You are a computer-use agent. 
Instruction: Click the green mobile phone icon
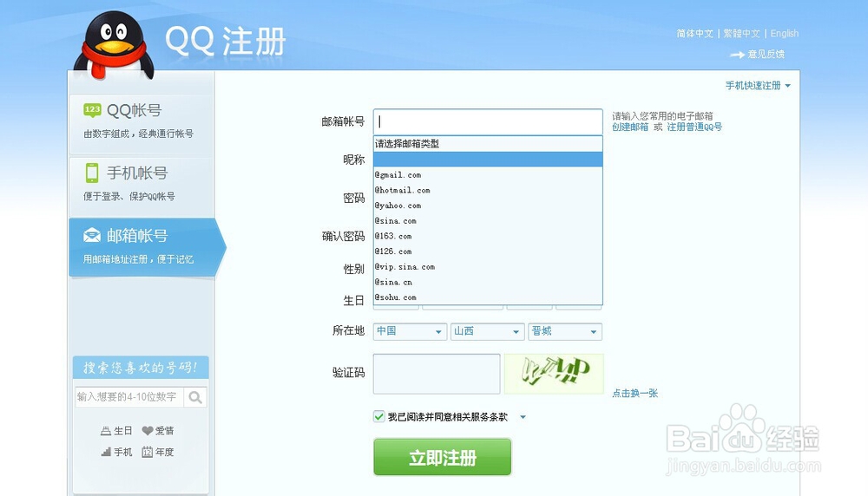click(92, 173)
